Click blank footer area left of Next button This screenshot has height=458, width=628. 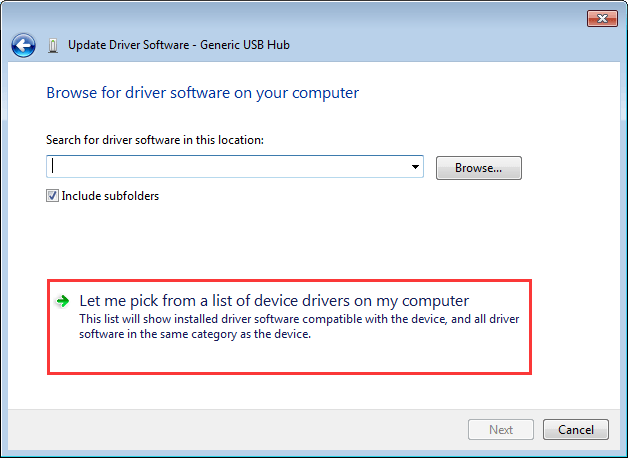250,430
